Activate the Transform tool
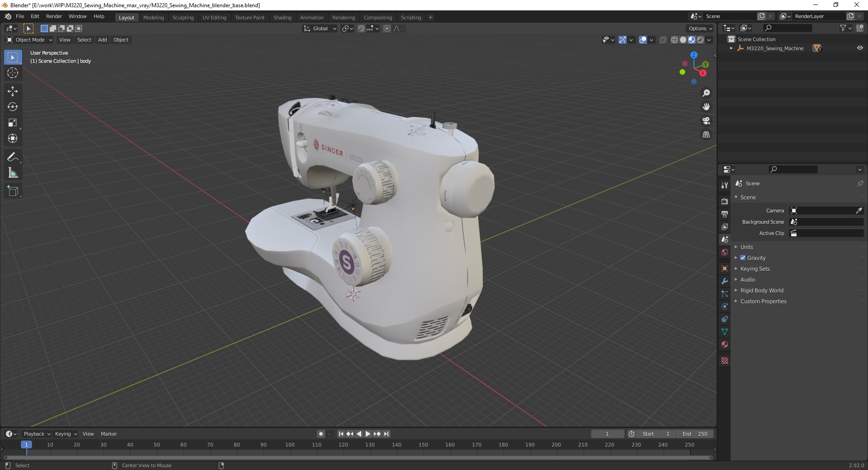Viewport: 868px width, 470px height. (x=13, y=139)
